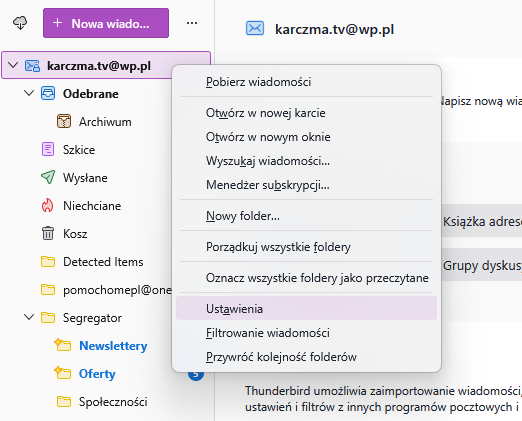Open the pomochomepl@one folder
The width and height of the screenshot is (522, 421).
click(117, 290)
